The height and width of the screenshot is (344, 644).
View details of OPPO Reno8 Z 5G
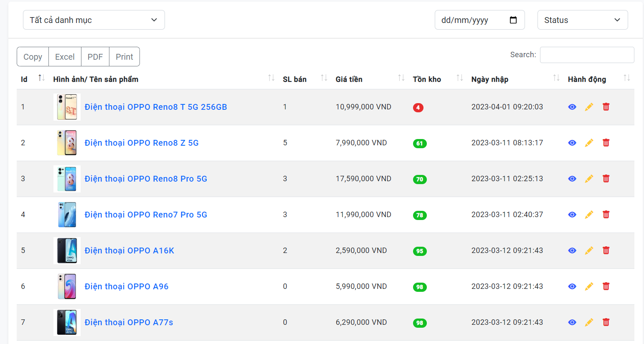572,143
